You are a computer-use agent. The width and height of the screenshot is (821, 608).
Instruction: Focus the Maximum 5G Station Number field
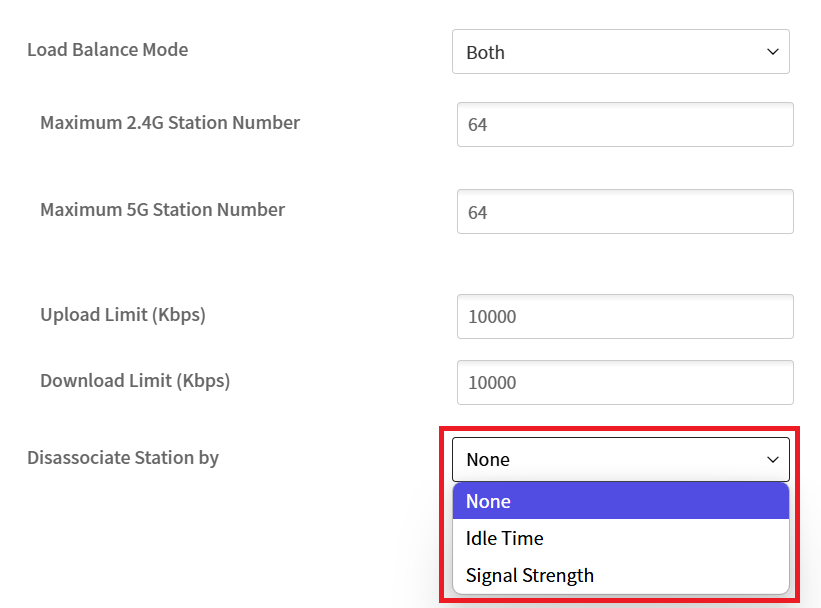(625, 212)
